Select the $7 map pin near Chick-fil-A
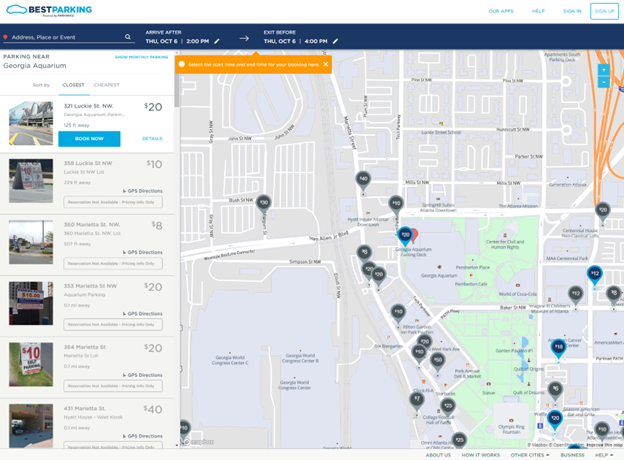 click(417, 400)
